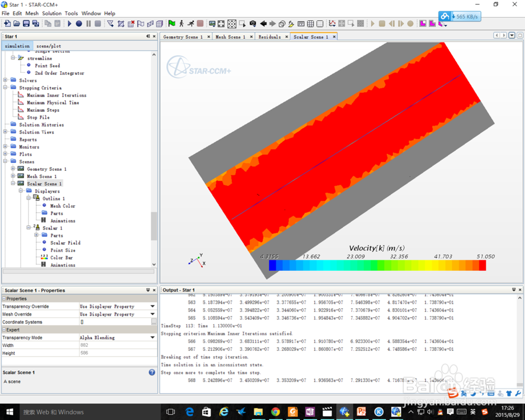Select the Color Bar node
Viewport: 525px width, 420px height.
(61, 258)
